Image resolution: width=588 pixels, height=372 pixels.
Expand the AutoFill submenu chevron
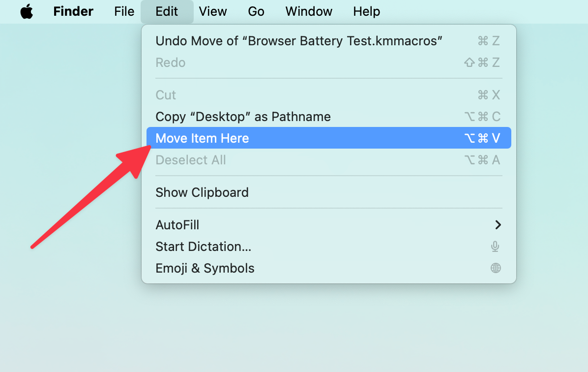[498, 225]
